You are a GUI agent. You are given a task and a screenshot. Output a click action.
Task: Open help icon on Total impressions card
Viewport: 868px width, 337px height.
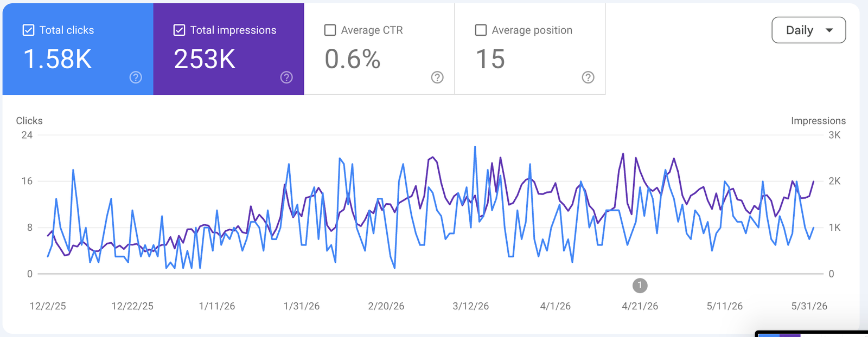click(x=286, y=77)
